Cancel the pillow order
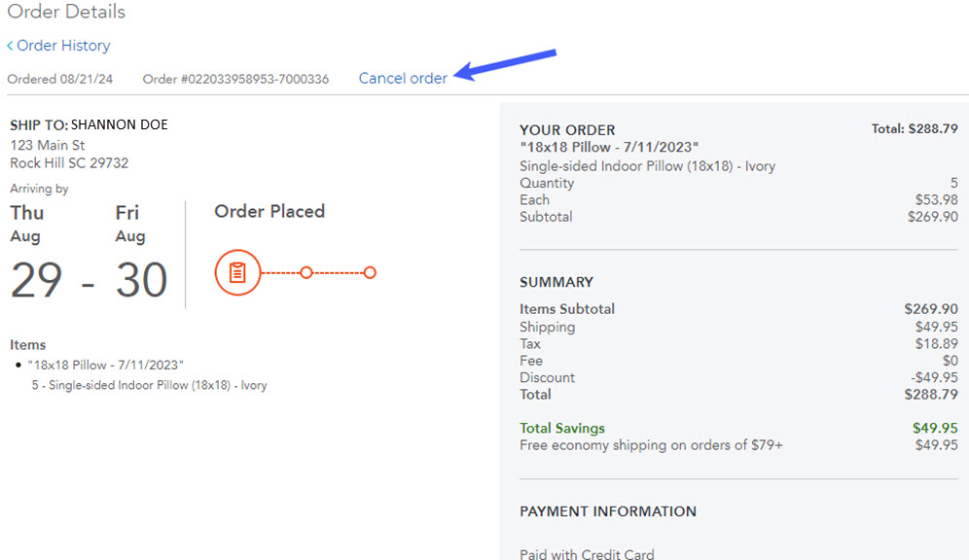This screenshot has height=560, width=969. coord(403,78)
